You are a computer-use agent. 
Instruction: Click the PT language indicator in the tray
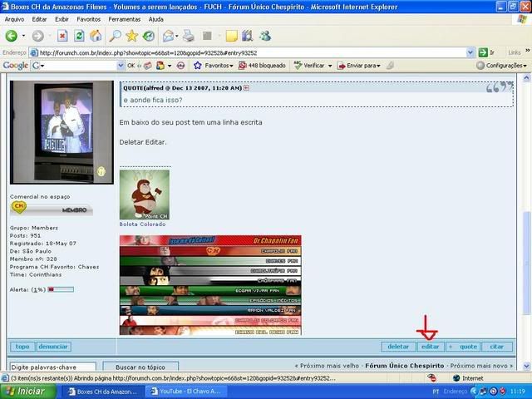(436, 392)
